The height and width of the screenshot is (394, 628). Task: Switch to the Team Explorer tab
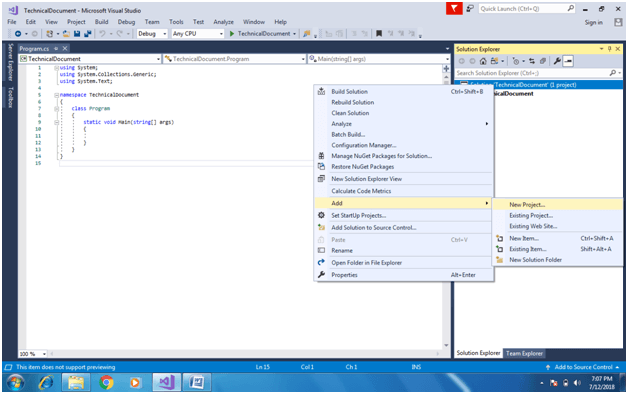pos(524,353)
